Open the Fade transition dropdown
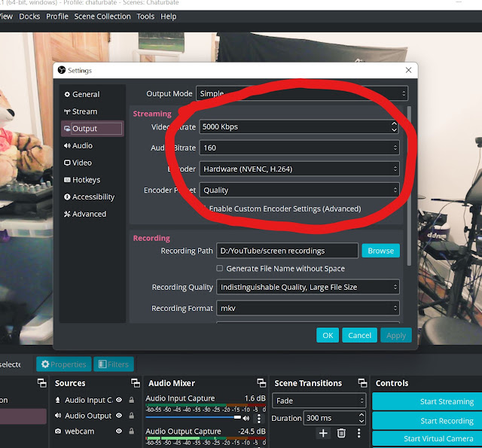 [319, 401]
